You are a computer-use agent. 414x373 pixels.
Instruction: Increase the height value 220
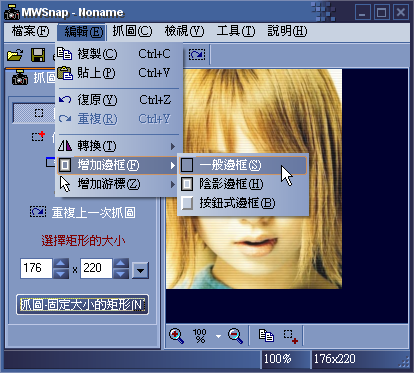pyautogui.click(x=121, y=263)
